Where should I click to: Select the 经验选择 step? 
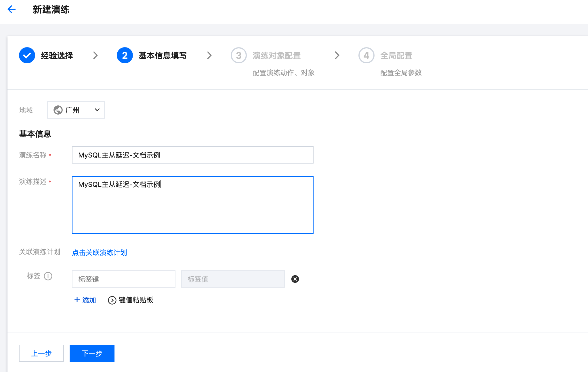(x=57, y=56)
